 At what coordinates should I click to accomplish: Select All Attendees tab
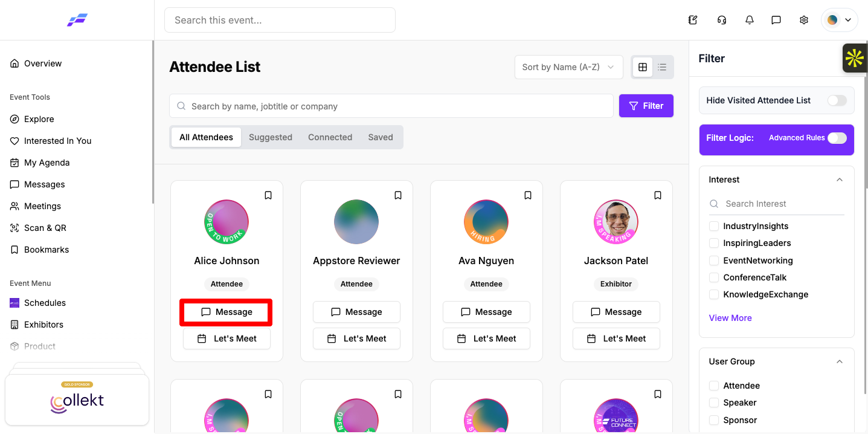[x=206, y=137]
